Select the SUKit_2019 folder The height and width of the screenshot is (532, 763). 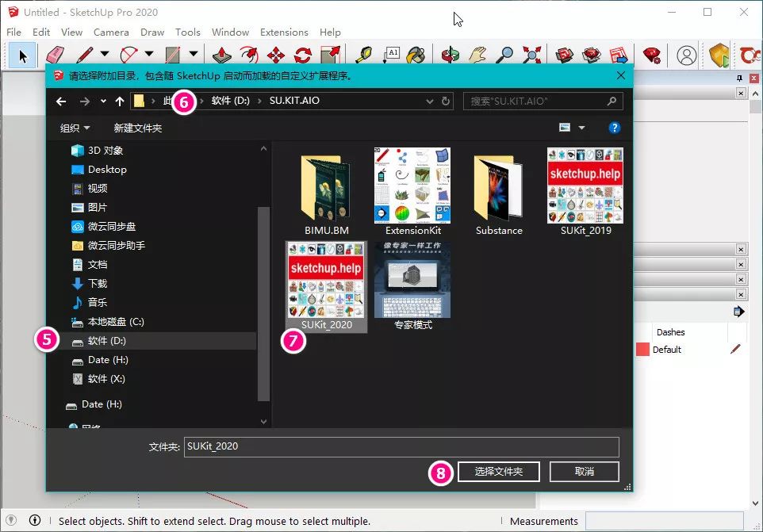585,192
